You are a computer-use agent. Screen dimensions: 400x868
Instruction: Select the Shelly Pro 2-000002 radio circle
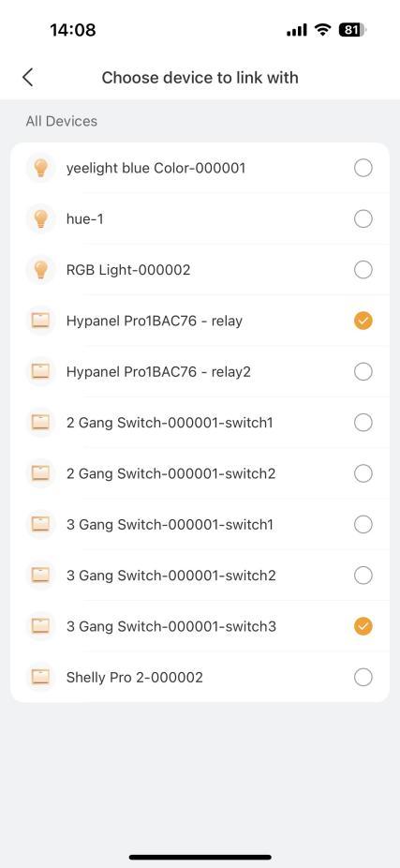coord(363,677)
